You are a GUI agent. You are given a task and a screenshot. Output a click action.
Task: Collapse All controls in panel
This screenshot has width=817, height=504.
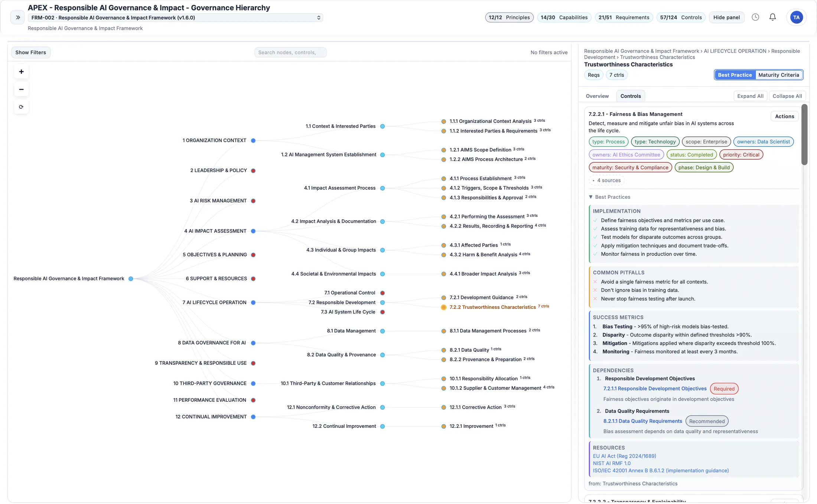(x=787, y=96)
